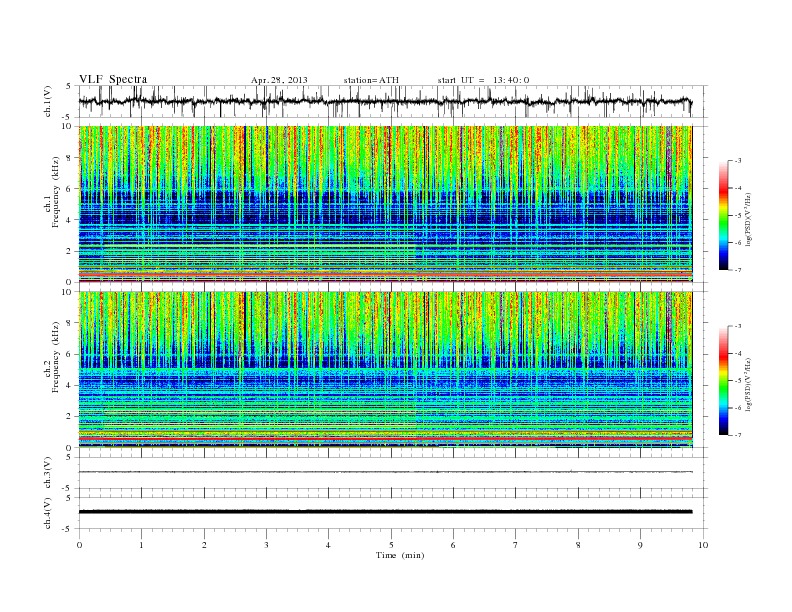The image size is (792, 612).
Task: Select the "start UT = 13:40:0" text
Action: [x=483, y=80]
